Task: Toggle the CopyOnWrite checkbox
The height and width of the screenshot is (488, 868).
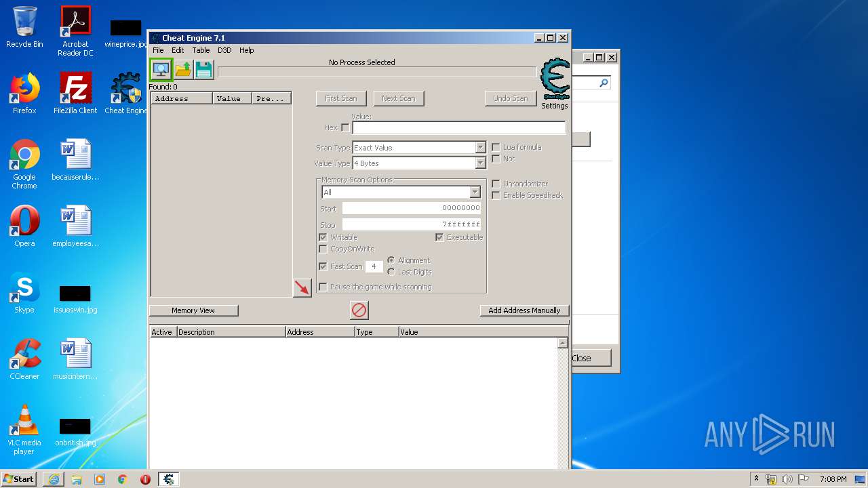Action: click(x=323, y=249)
